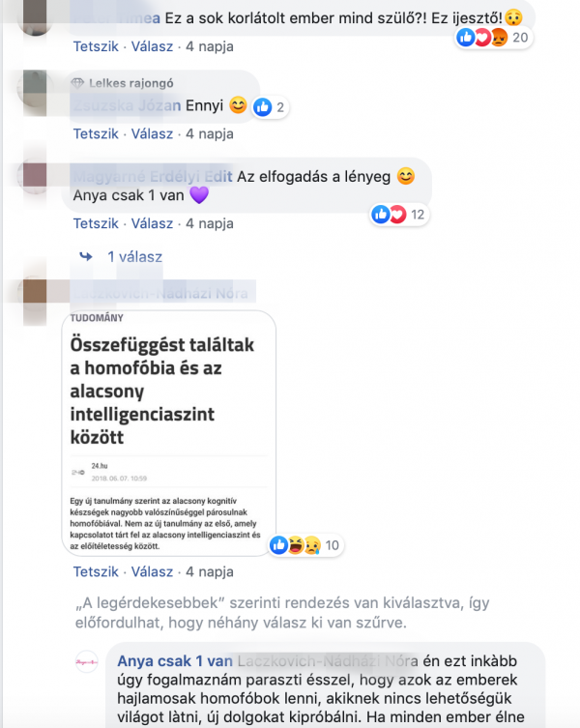Open the reactions icons beside count 12

[x=389, y=214]
